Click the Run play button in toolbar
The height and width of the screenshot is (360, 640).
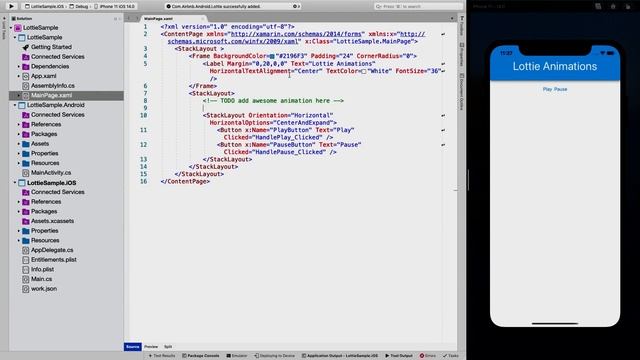coord(11,6)
